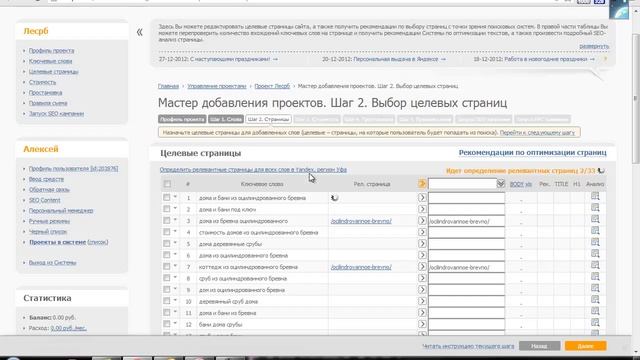
Task: Open the row 4 actions dropdown arrow
Action: [x=175, y=231]
